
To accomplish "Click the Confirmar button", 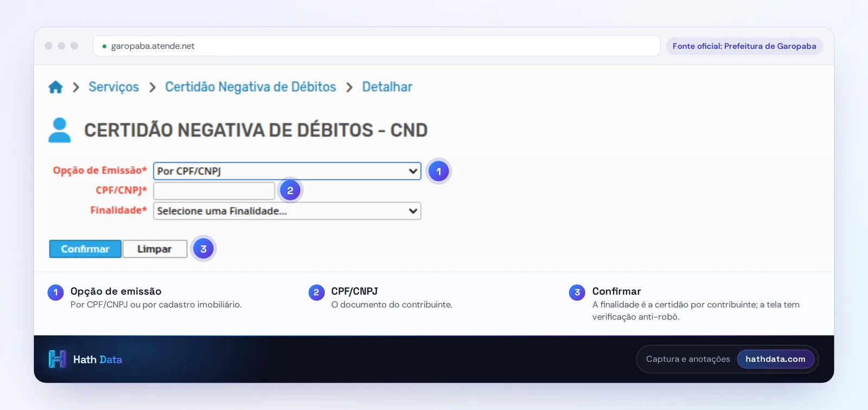I will (x=85, y=249).
